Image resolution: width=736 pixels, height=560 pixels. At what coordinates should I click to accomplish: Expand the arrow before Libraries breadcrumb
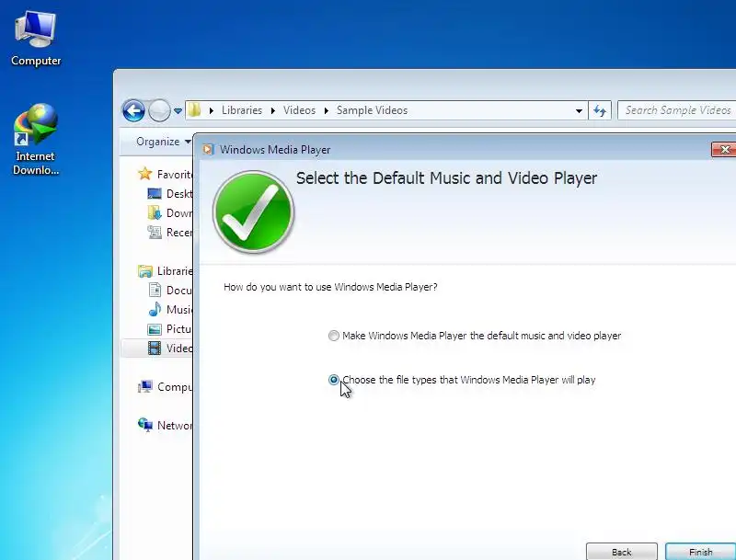212,110
